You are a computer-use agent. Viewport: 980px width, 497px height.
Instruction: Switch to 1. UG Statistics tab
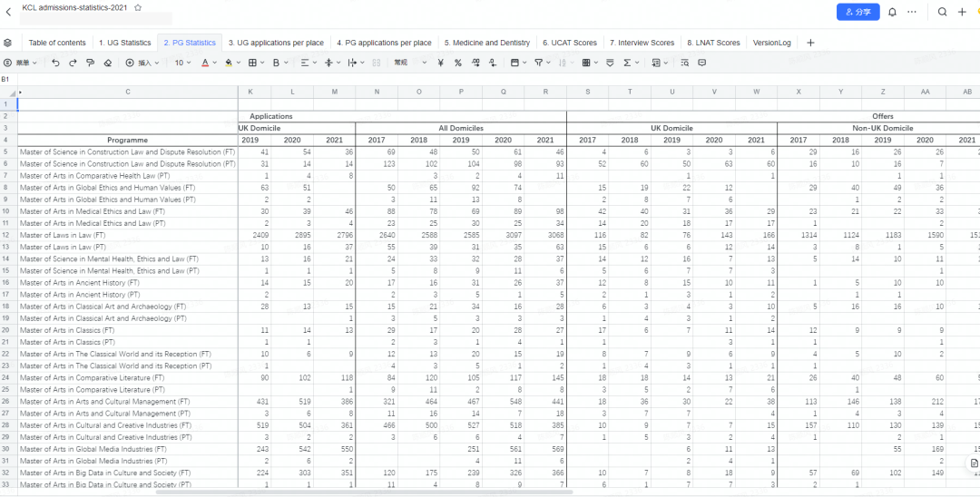click(125, 43)
